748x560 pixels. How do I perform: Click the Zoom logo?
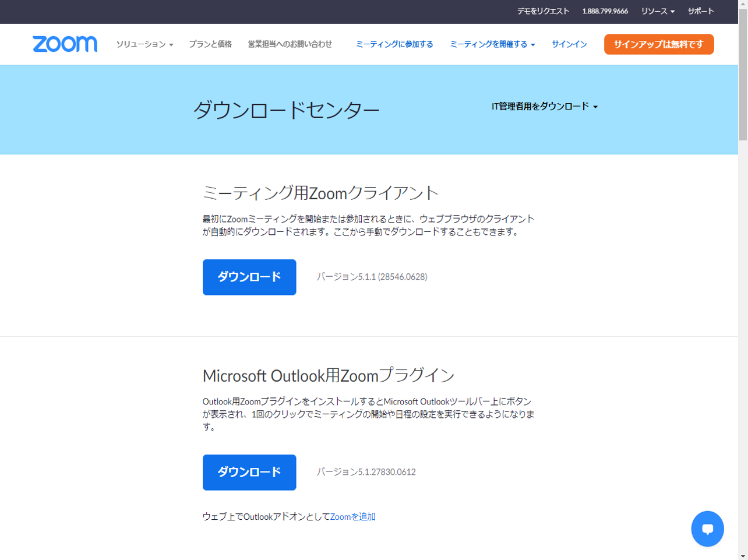click(65, 44)
